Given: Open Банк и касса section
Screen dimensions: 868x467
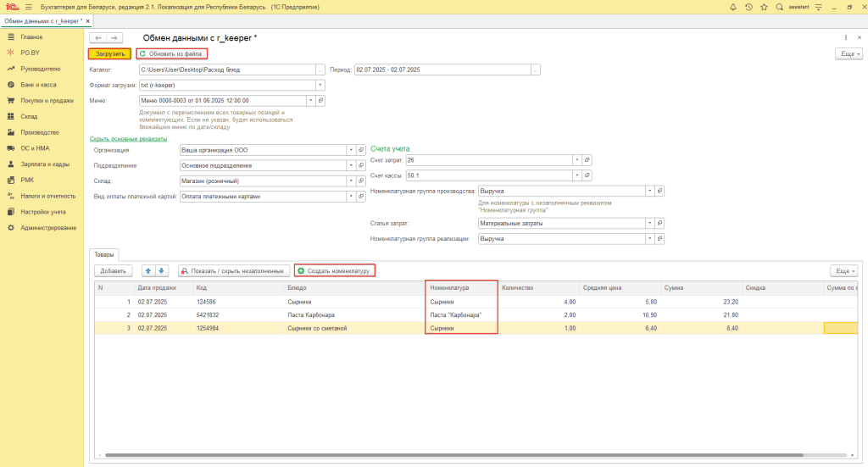Looking at the screenshot, I should click(x=38, y=85).
